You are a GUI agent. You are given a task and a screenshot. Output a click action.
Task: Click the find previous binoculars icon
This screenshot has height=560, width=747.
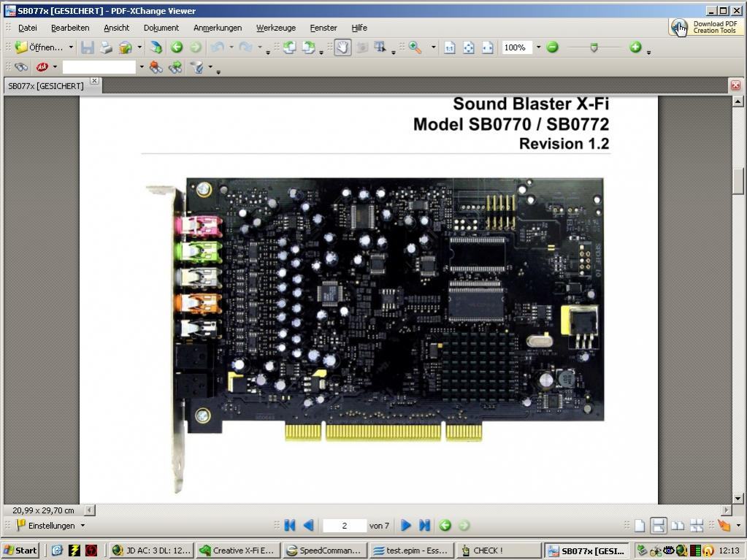156,67
